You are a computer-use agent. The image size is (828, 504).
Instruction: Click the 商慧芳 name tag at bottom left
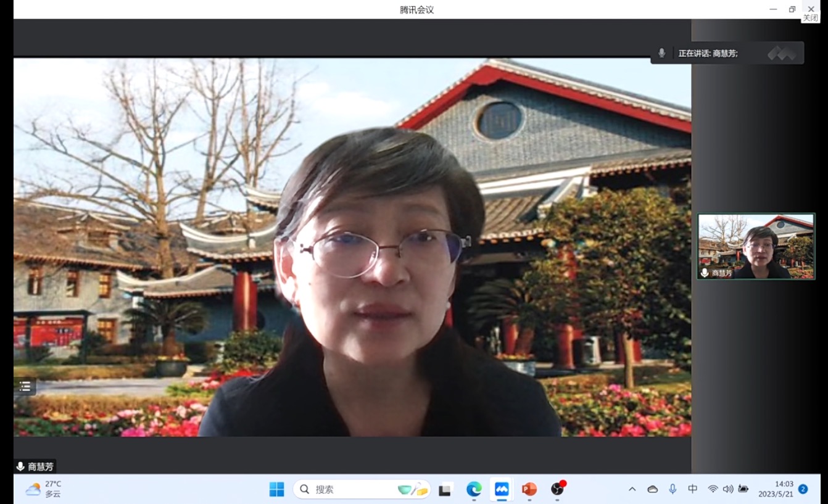[35, 466]
